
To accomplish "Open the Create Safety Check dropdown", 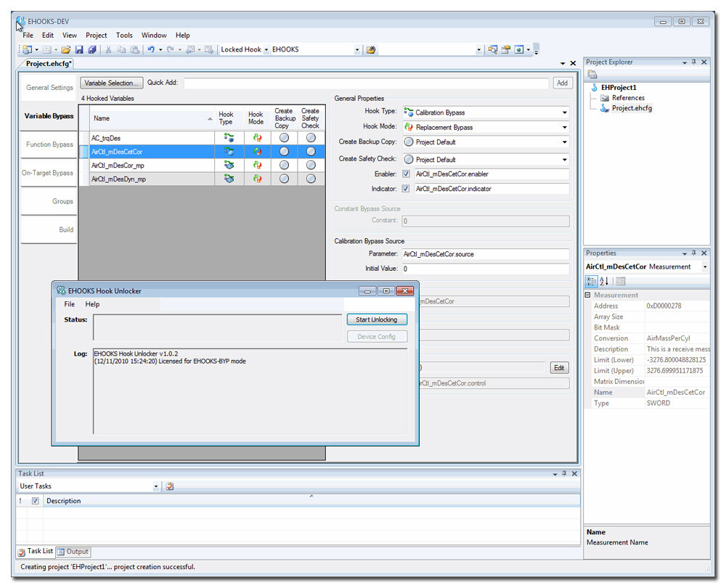I will (x=564, y=160).
